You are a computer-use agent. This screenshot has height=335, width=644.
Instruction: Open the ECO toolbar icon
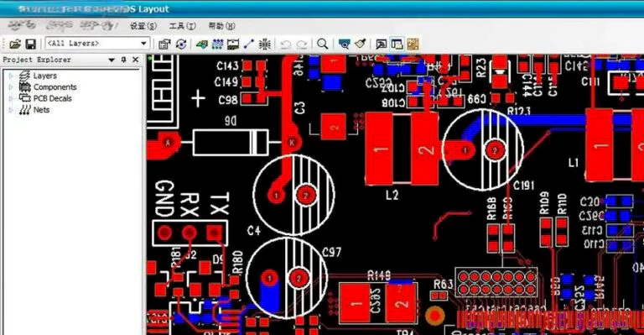point(249,44)
